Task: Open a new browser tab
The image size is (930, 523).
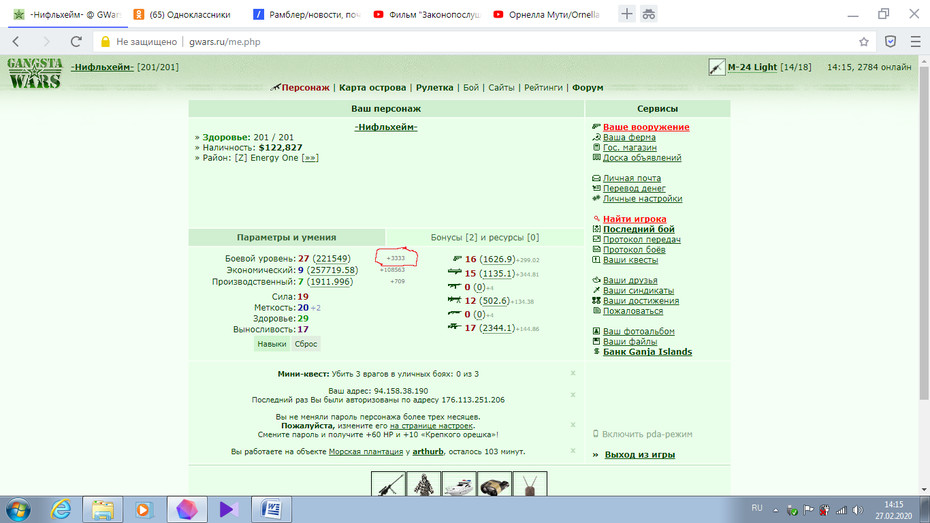Action: click(x=626, y=14)
